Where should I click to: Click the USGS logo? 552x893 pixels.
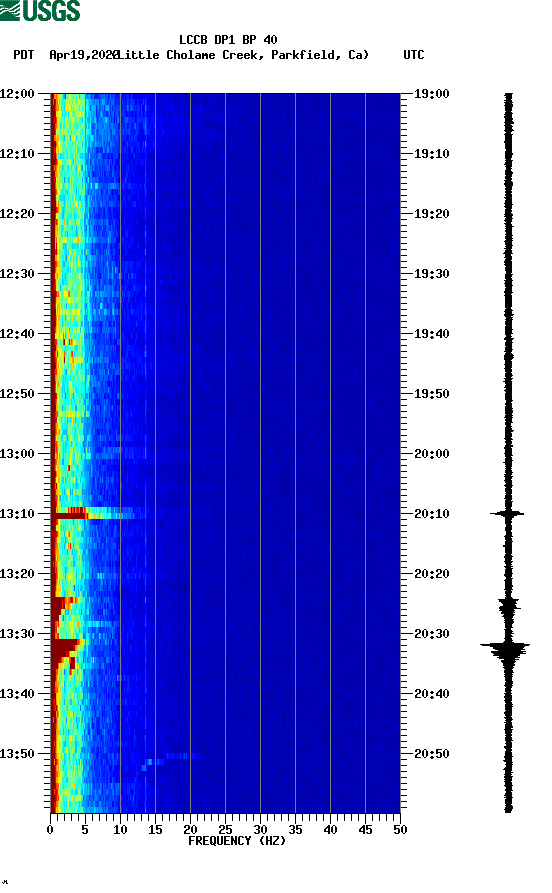click(x=40, y=10)
